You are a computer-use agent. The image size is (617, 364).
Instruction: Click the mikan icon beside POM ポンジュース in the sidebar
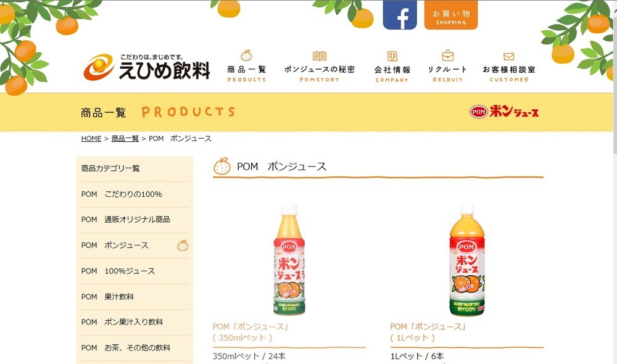click(x=183, y=245)
